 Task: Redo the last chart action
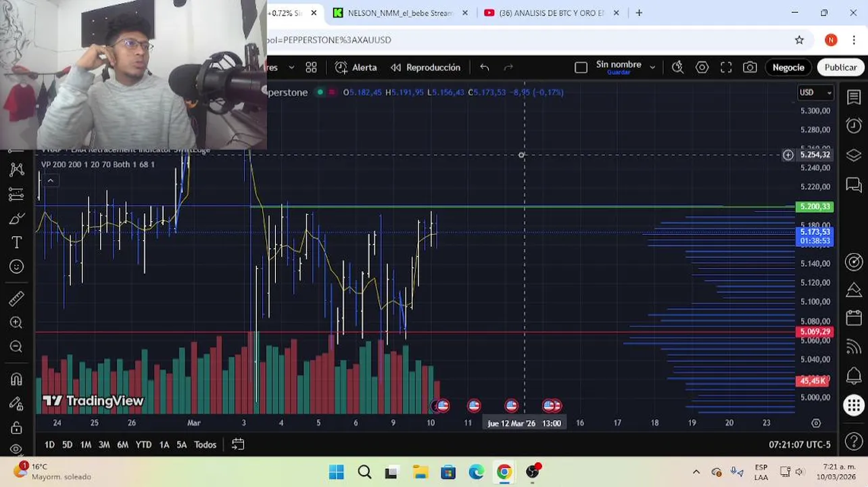point(508,68)
